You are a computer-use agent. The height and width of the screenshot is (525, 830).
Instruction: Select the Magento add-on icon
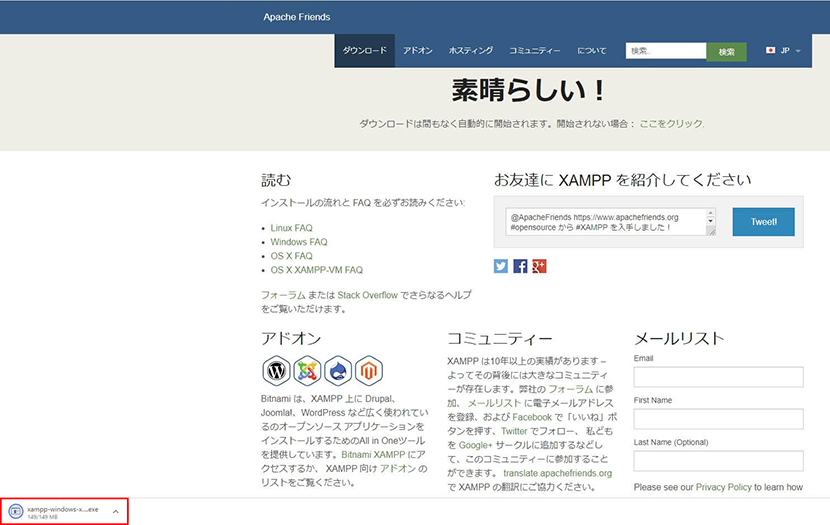click(369, 370)
